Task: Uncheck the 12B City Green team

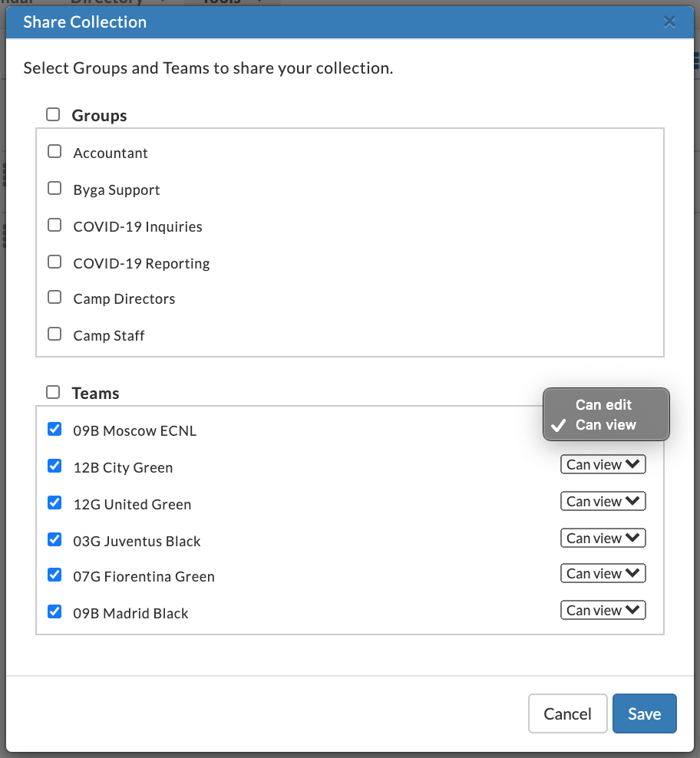Action: pyautogui.click(x=54, y=466)
